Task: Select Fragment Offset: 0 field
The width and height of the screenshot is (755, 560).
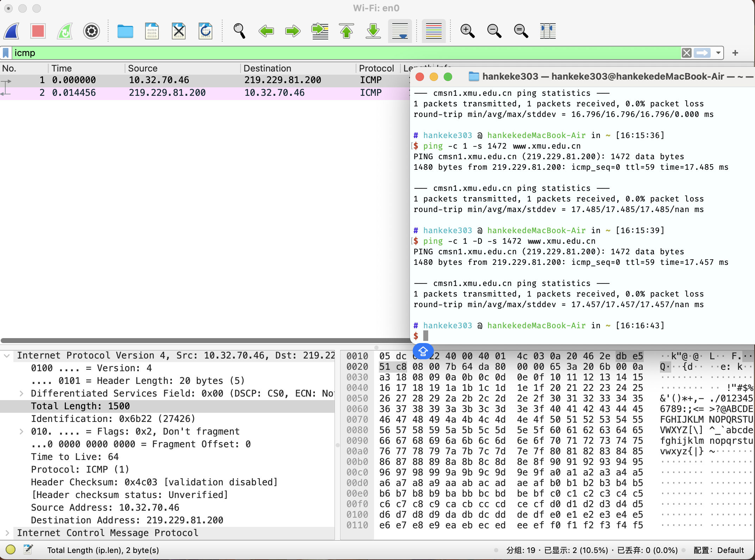Action: point(167,444)
